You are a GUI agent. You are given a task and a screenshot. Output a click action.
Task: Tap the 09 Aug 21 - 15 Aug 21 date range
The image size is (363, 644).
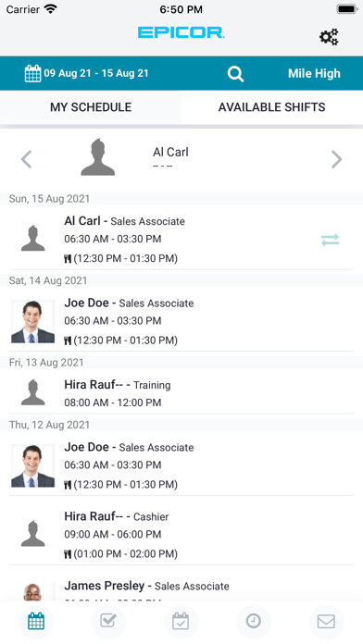(96, 73)
